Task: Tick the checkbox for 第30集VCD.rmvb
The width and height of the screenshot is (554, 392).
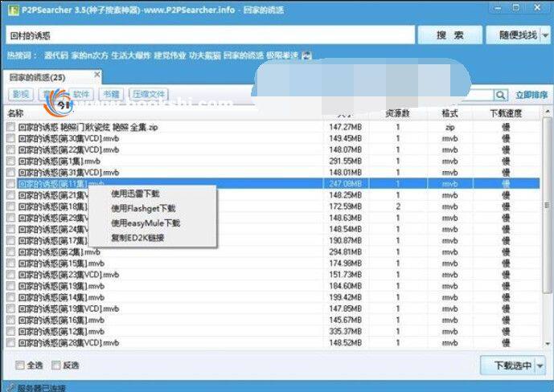Action: click(x=11, y=138)
